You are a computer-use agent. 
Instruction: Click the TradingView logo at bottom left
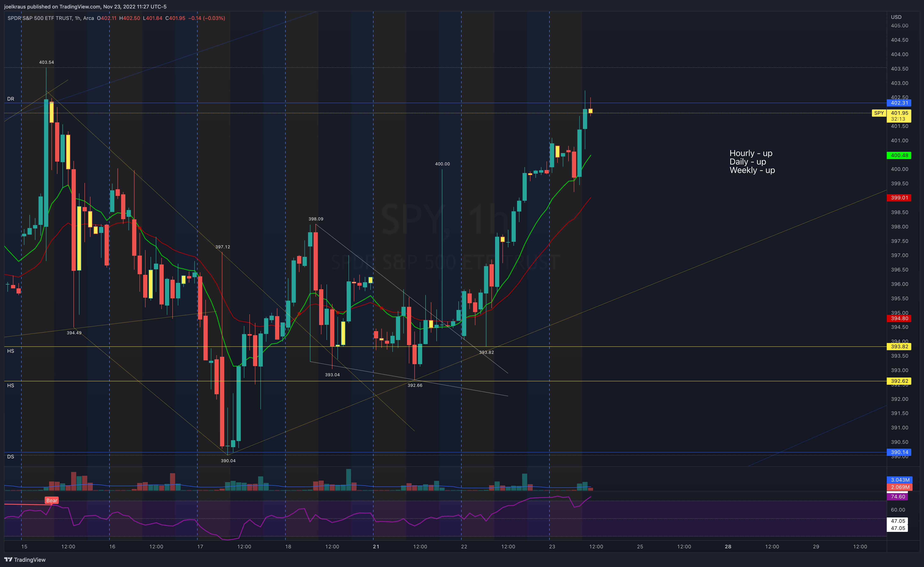pos(25,560)
